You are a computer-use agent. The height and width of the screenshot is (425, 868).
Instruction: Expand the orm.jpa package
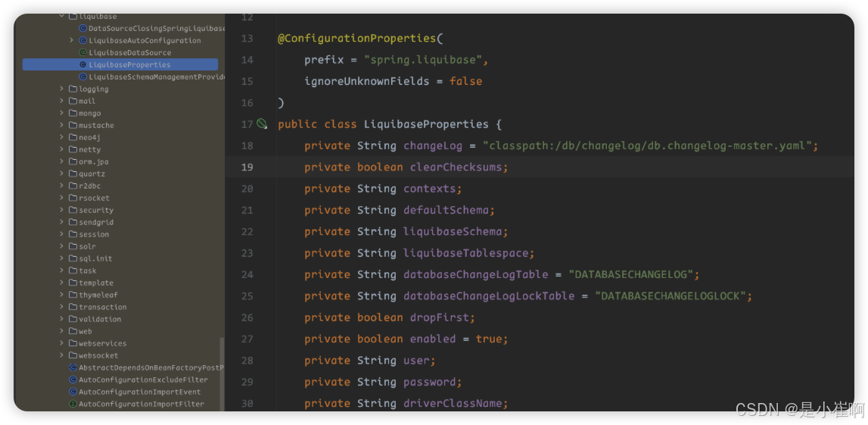(62, 162)
